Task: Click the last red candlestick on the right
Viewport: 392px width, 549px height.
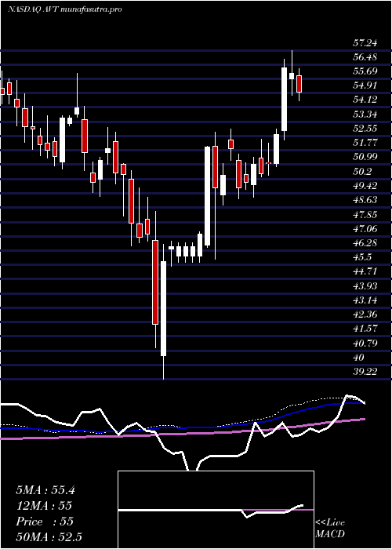Action: [299, 84]
